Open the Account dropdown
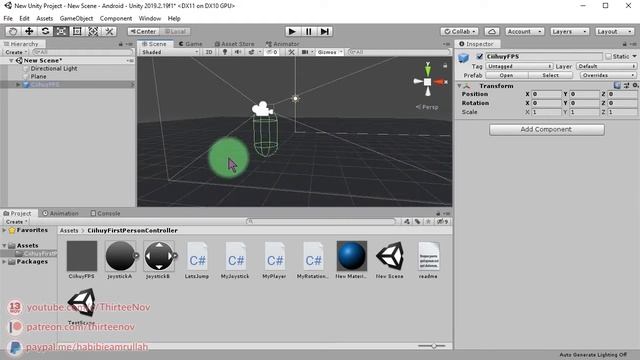The image size is (640, 360). point(524,31)
